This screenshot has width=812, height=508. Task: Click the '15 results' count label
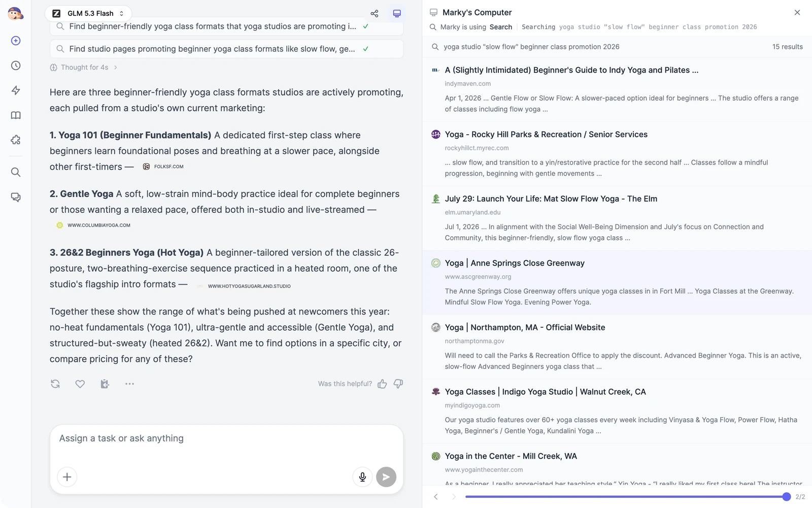pos(788,47)
